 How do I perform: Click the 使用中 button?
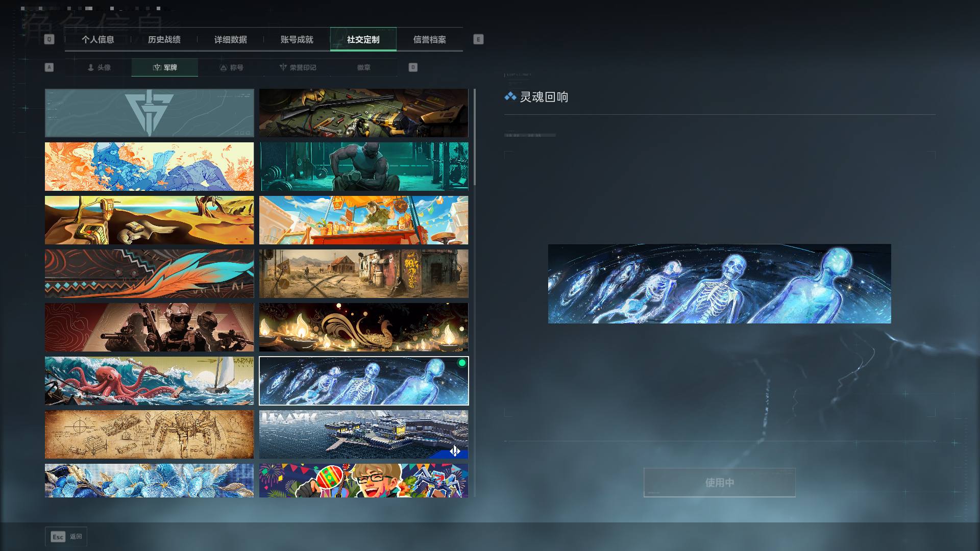pos(720,482)
